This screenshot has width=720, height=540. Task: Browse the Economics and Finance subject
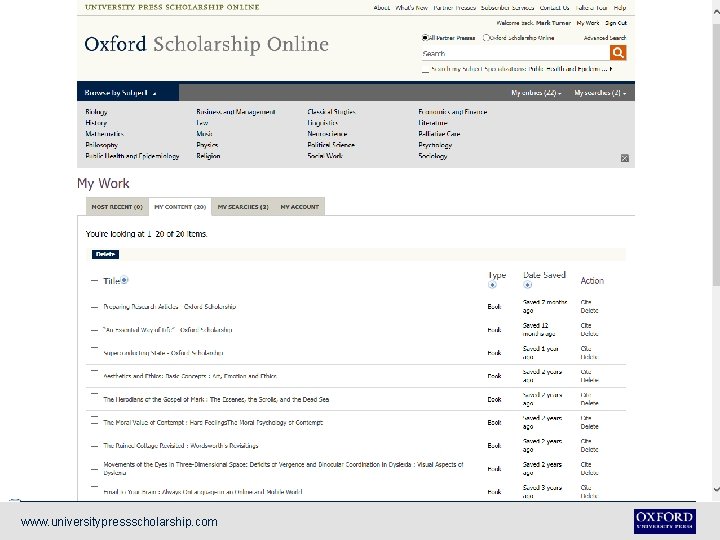tap(452, 112)
